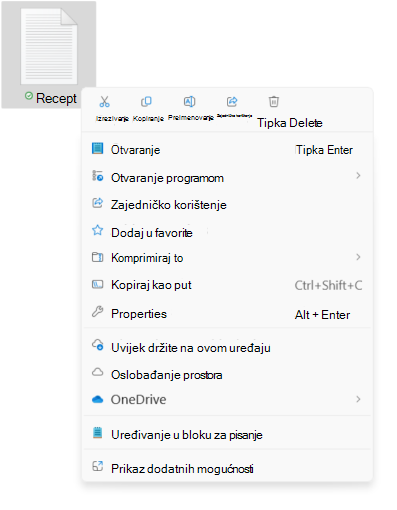
Task: Click the icon beside Otvaranje programom
Action: [x=97, y=176]
